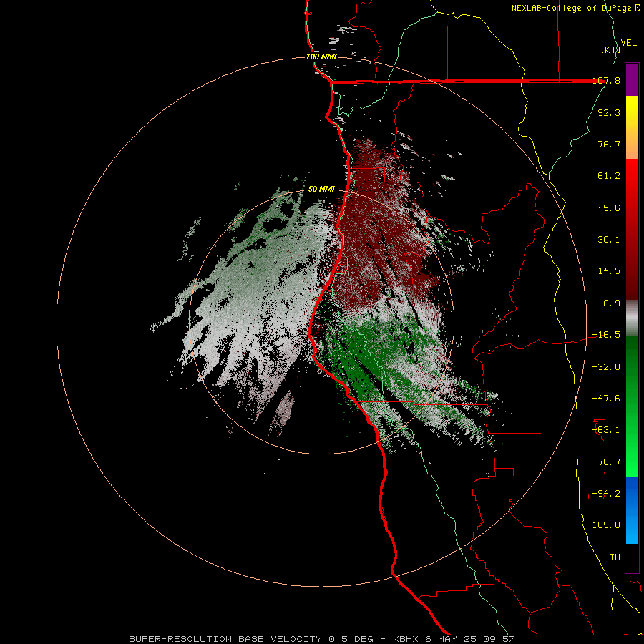
Task: Click the 100 NMI range ring label
Action: click(x=321, y=57)
